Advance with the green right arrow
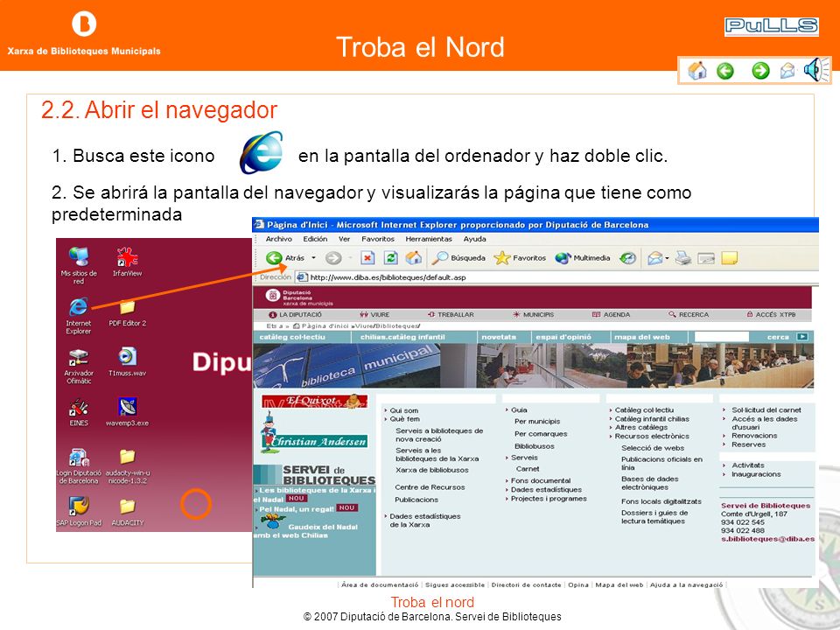The height and width of the screenshot is (630, 840). [x=760, y=70]
